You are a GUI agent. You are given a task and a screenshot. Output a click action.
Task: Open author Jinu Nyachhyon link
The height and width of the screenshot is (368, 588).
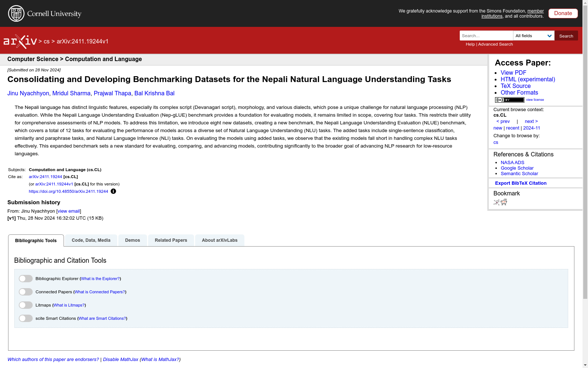[x=28, y=93]
